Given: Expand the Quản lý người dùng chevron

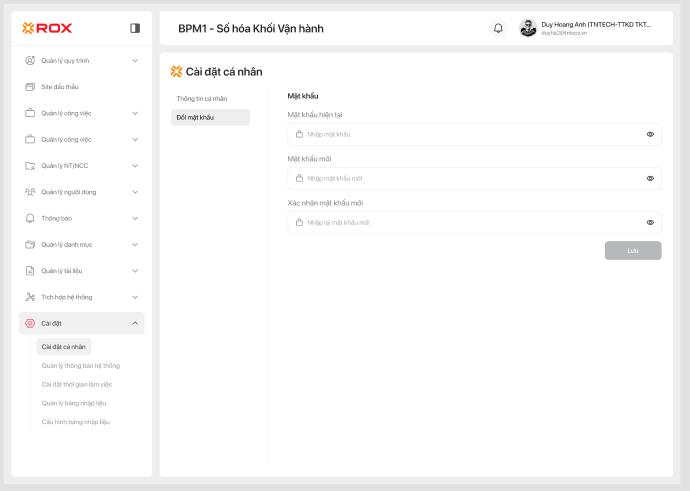Looking at the screenshot, I should [x=135, y=192].
